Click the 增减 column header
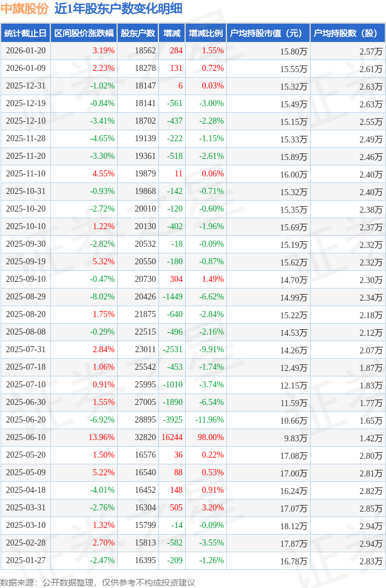 pos(172,33)
